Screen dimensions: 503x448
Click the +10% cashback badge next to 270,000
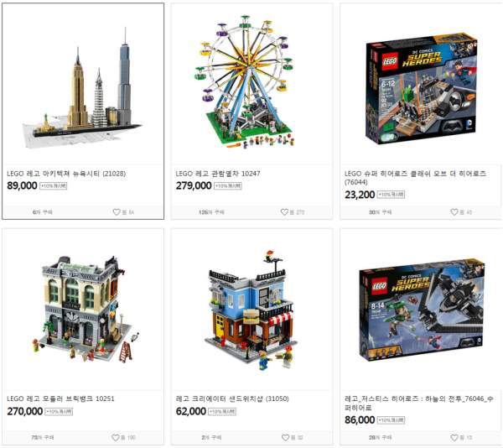(59, 411)
